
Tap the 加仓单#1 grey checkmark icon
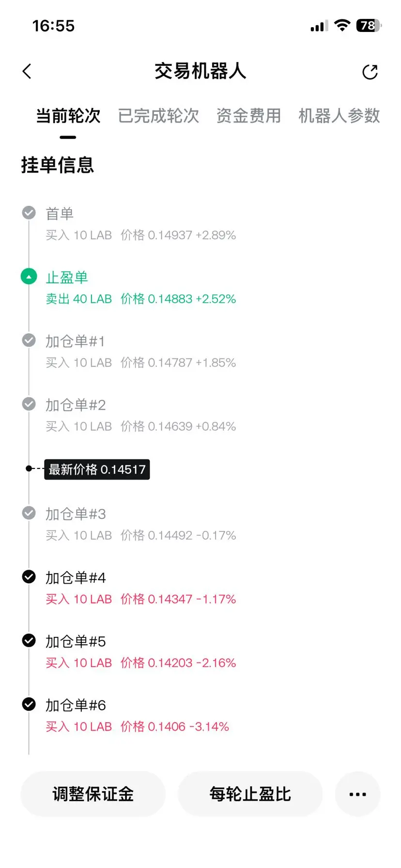click(29, 340)
